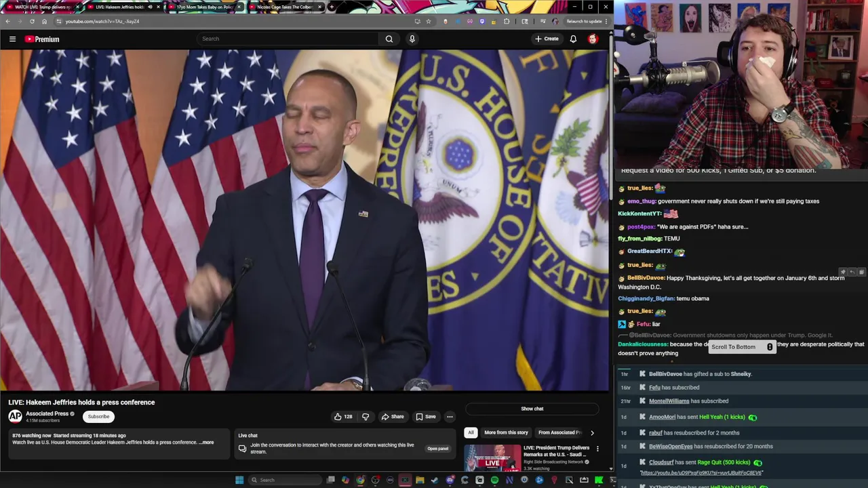Click into the YouTube search field
Image resolution: width=868 pixels, height=488 pixels.
coord(288,39)
